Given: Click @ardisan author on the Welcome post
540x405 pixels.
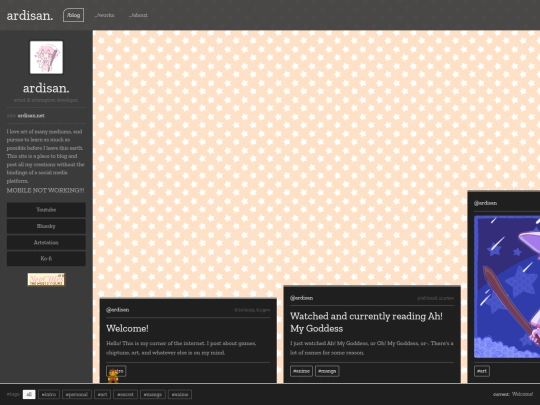Looking at the screenshot, I should point(118,310).
